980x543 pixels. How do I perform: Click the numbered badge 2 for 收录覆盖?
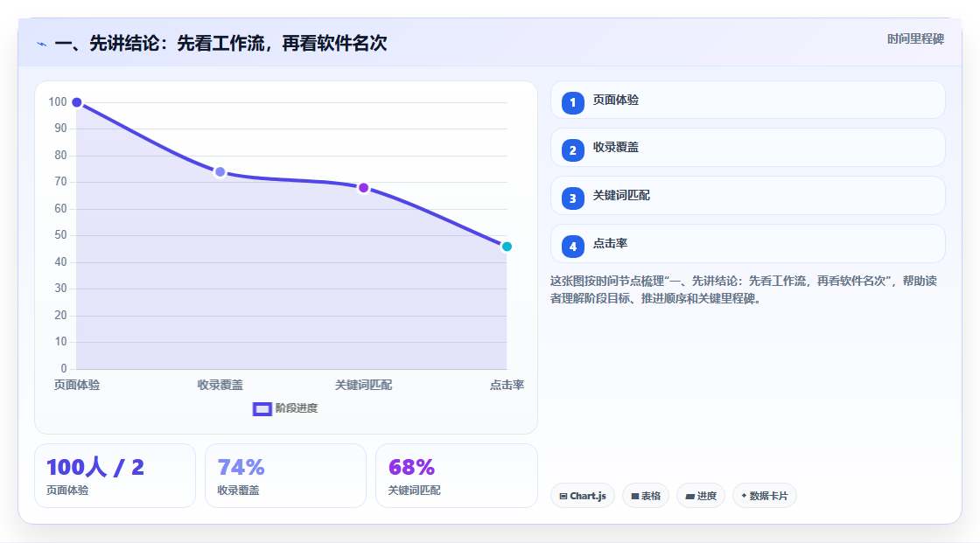572,150
